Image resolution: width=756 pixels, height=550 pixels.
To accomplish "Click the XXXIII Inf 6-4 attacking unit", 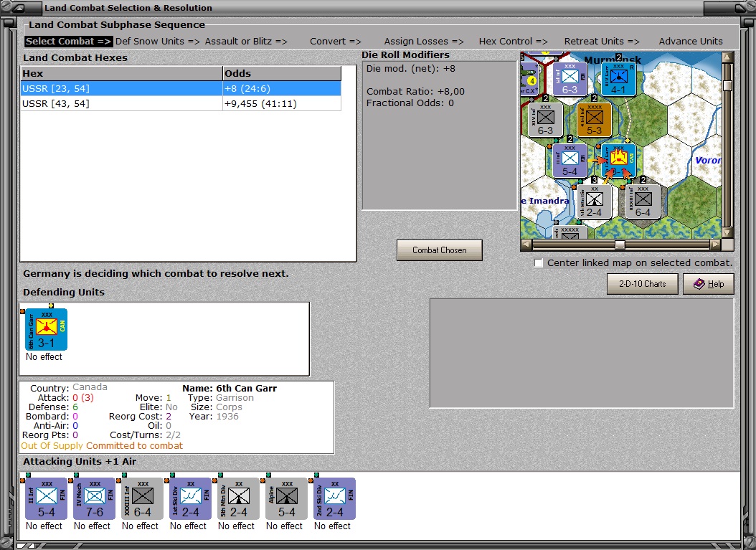I will [142, 498].
